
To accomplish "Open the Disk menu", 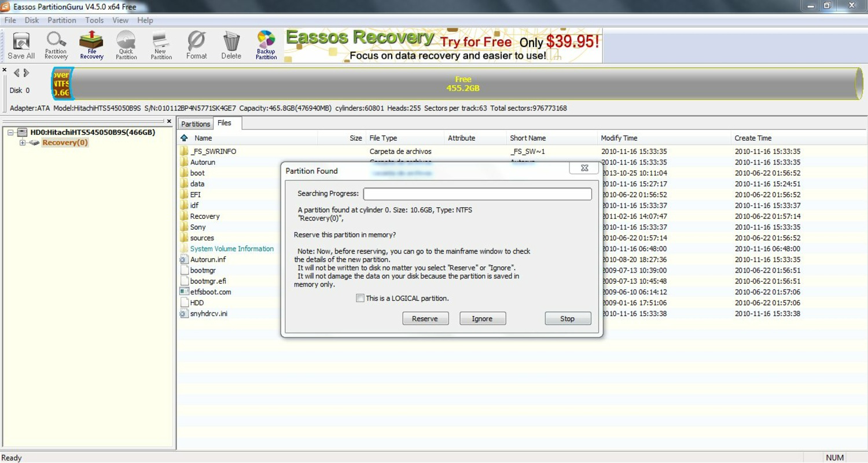I will click(x=32, y=20).
